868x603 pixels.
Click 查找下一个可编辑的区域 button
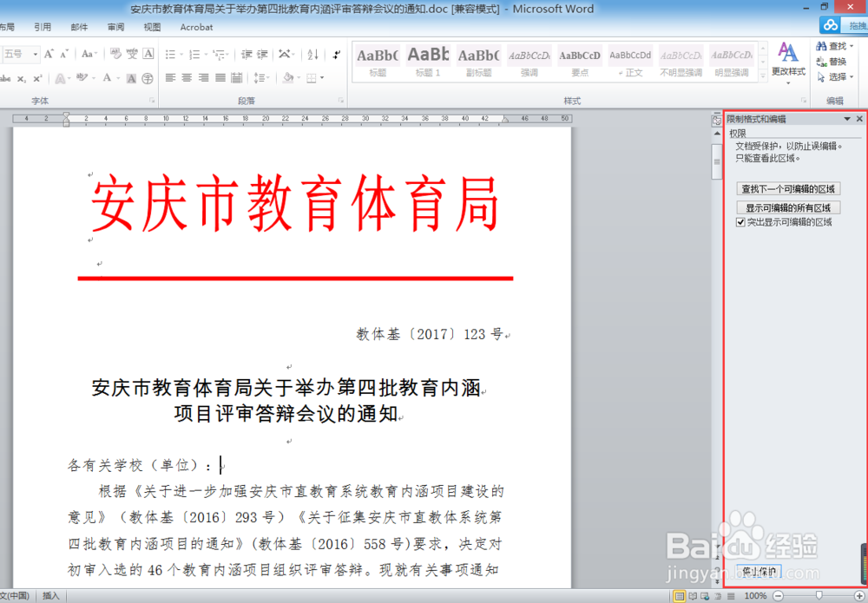[790, 188]
